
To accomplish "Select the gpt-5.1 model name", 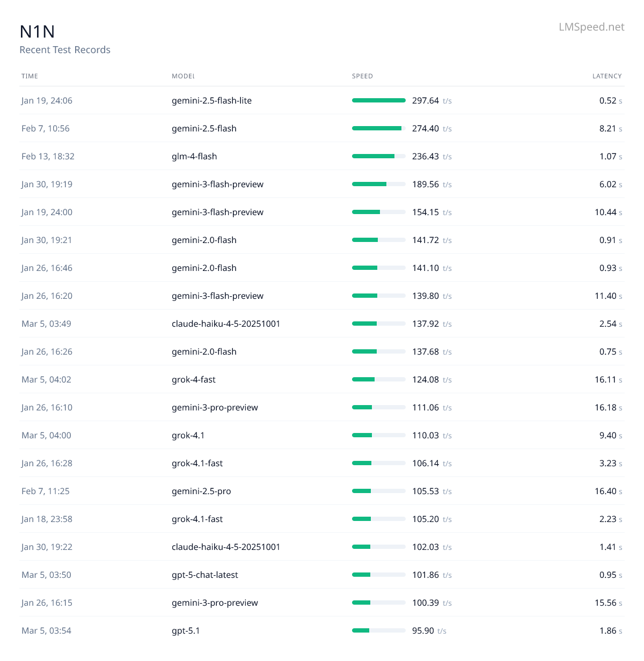I will [186, 630].
